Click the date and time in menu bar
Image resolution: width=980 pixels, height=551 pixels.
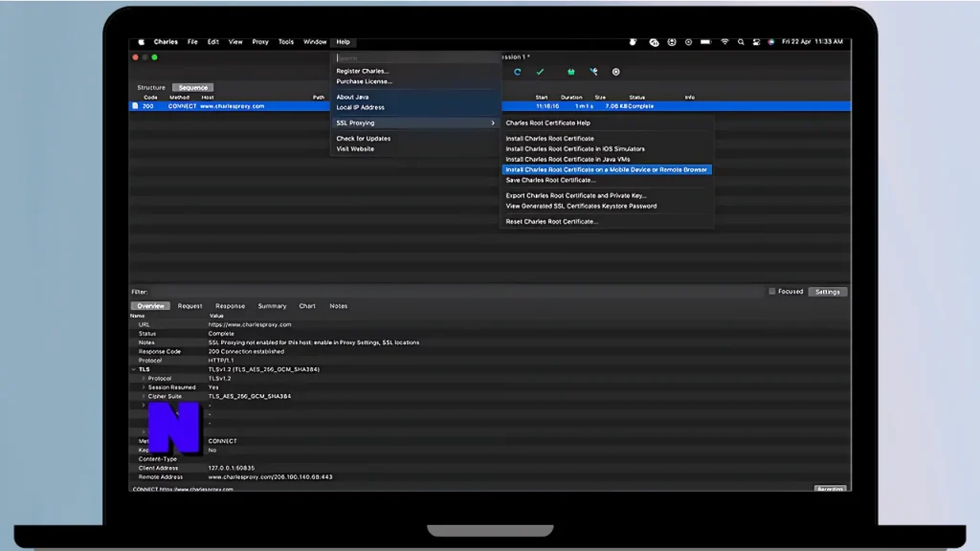tap(813, 42)
